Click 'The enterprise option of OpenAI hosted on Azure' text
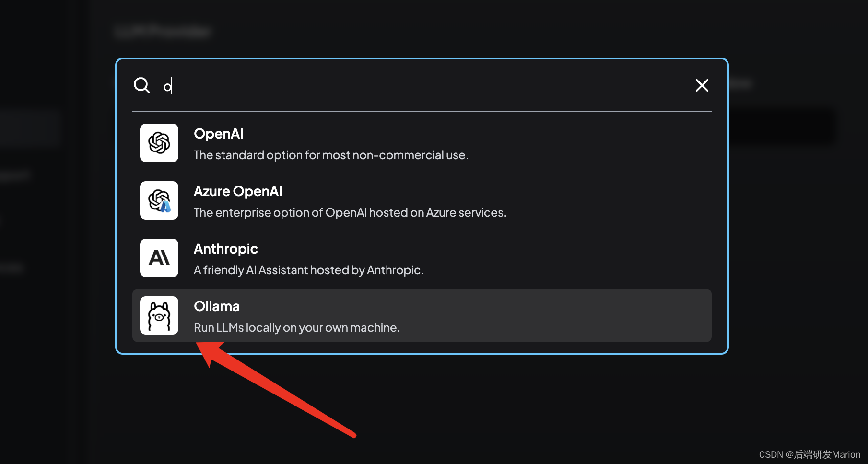The width and height of the screenshot is (868, 464). click(350, 213)
